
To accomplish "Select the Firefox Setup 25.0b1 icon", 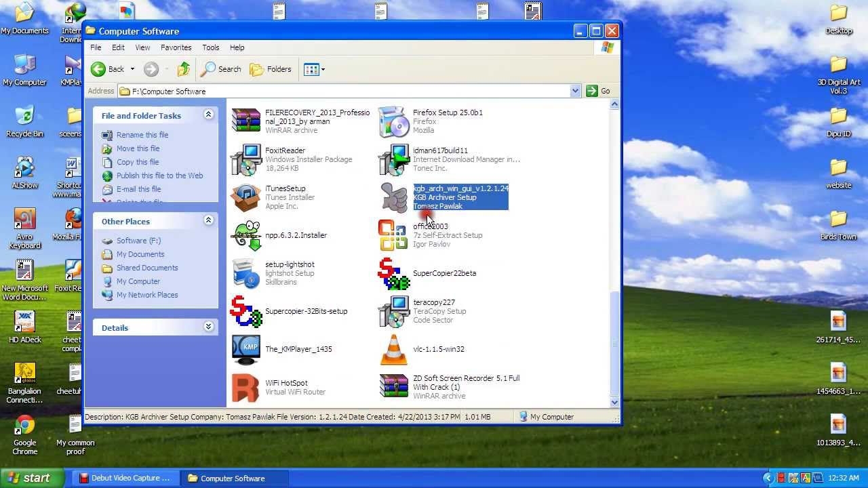I will pos(393,121).
